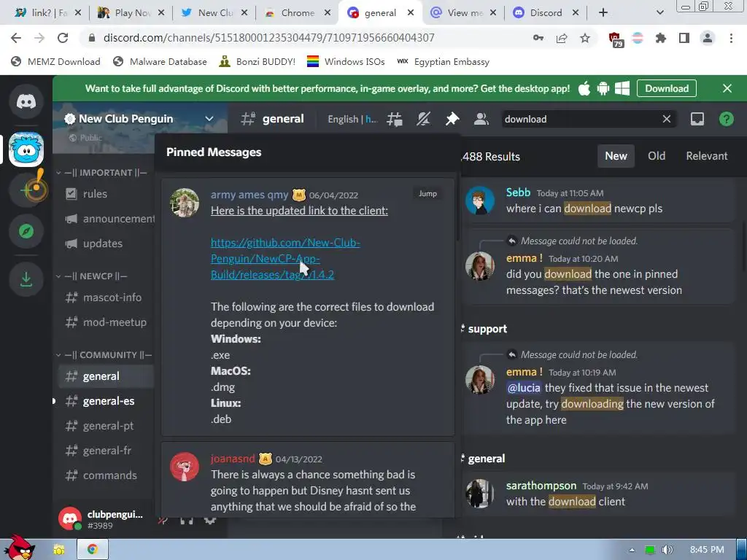Open MEMZ Download bookmark
The height and width of the screenshot is (560, 747).
tap(55, 62)
